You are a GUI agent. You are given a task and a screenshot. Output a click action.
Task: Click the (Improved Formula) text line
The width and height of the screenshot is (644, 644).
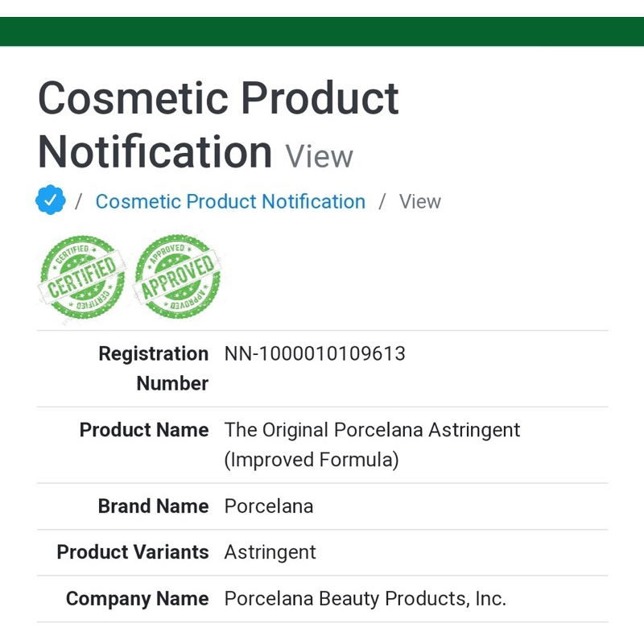312,460
